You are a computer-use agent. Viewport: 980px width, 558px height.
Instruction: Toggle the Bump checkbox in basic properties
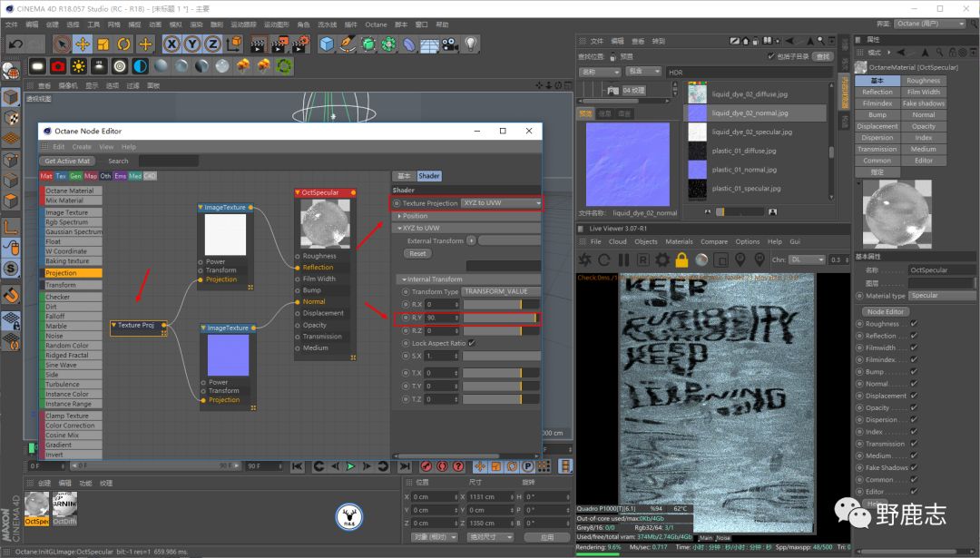(x=914, y=372)
